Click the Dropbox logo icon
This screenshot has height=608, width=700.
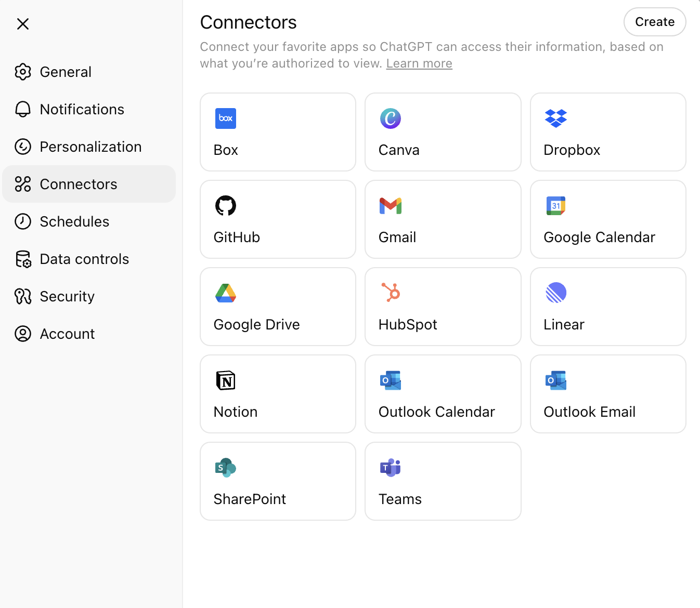click(556, 118)
